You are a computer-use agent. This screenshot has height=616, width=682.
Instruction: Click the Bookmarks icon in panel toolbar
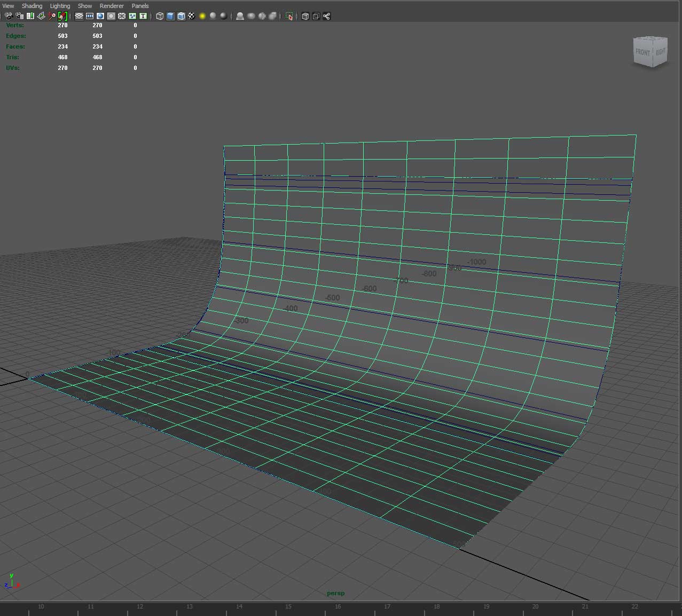click(x=30, y=16)
